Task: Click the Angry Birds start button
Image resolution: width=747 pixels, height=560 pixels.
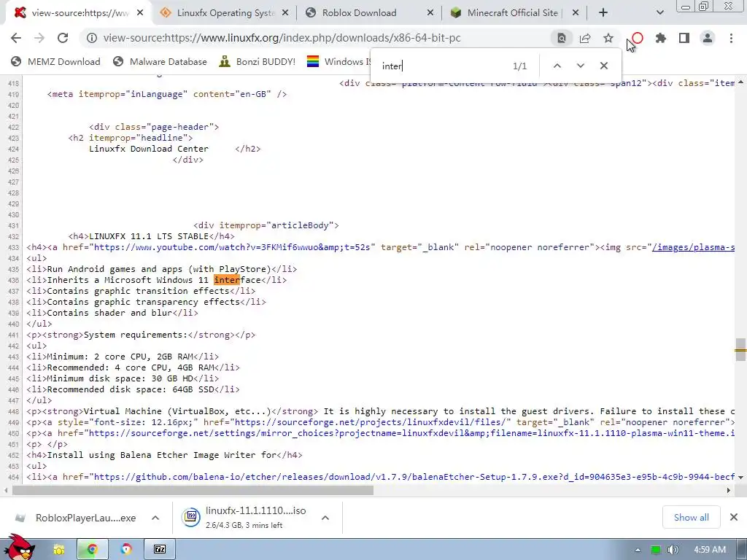Action: tap(20, 548)
